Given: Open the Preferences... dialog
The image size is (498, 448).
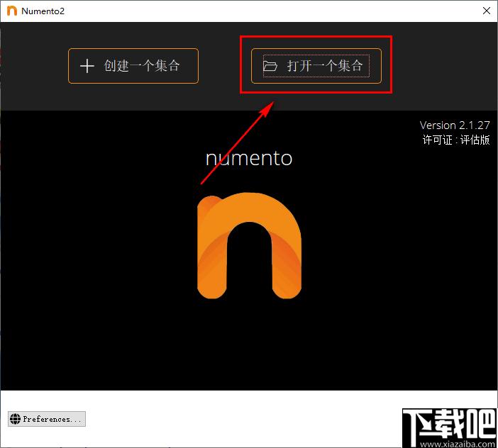Looking at the screenshot, I should [47, 419].
